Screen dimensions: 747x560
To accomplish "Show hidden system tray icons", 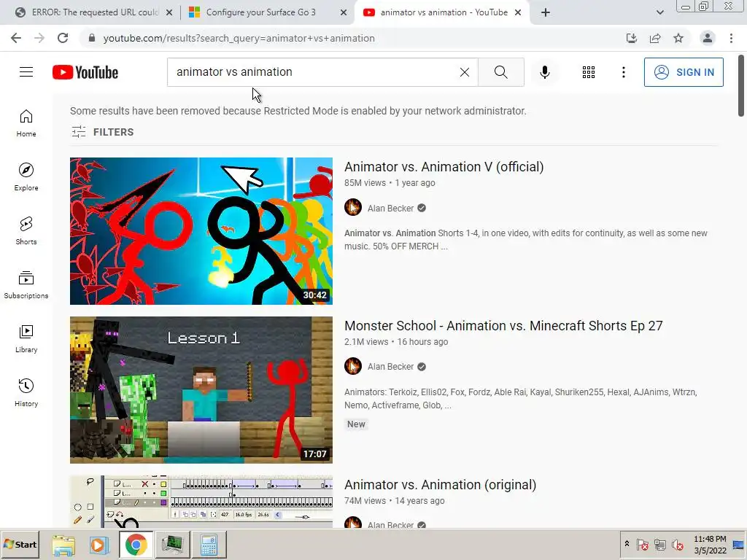I will 627,544.
